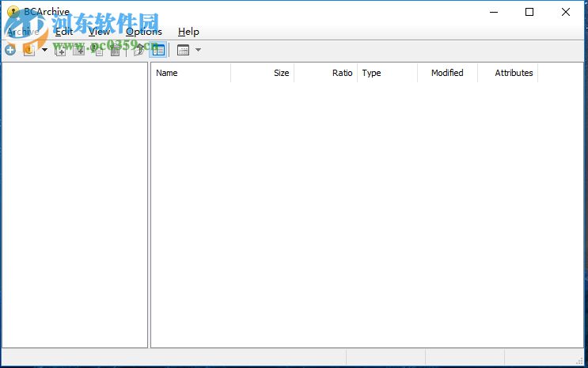Sort by the Size column header
Image resolution: width=588 pixels, height=368 pixels.
pyautogui.click(x=263, y=73)
